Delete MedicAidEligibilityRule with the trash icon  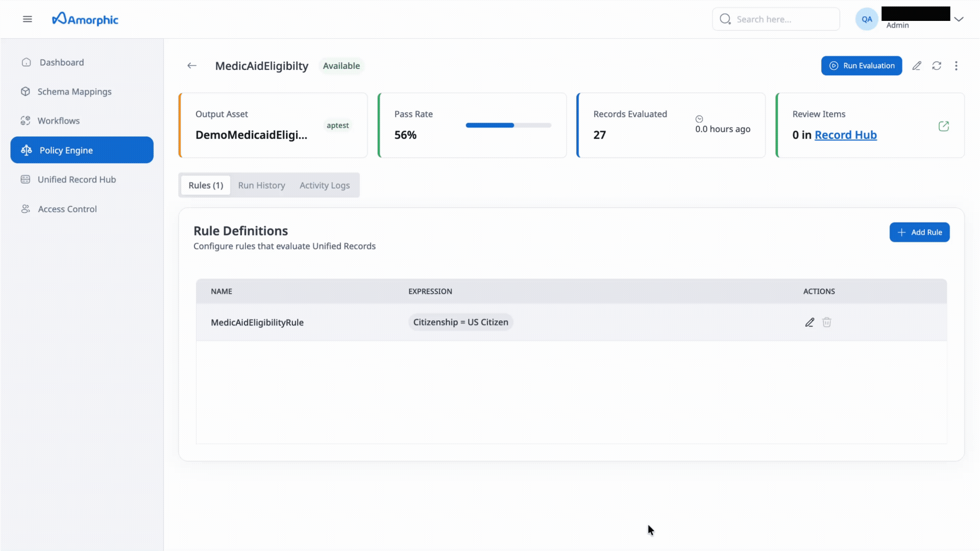coord(827,322)
